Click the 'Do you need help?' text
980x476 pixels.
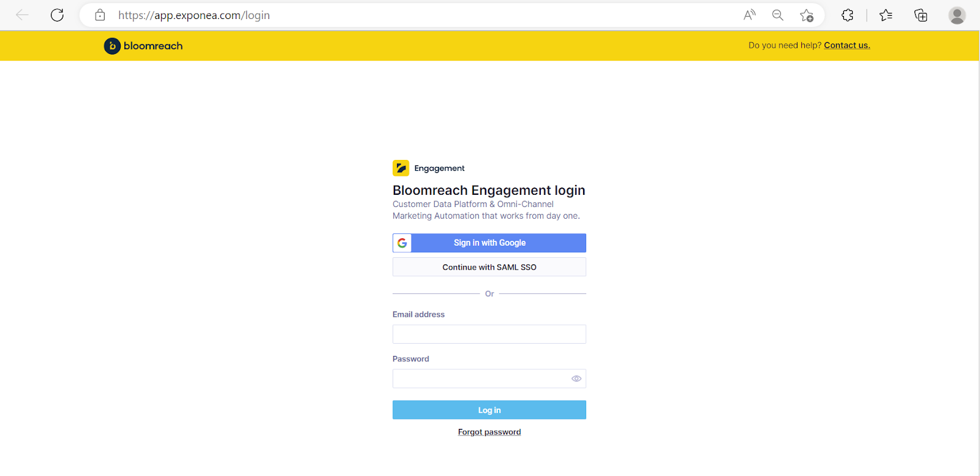(785, 45)
